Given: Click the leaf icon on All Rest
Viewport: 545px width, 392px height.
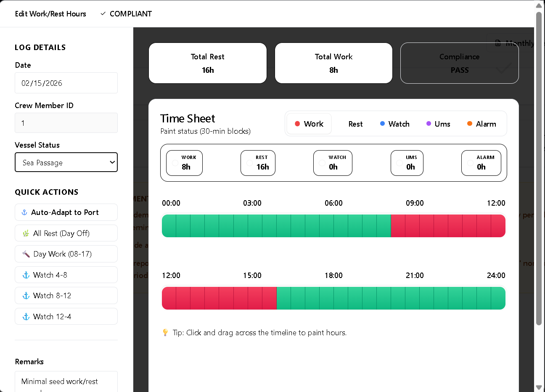Looking at the screenshot, I should [x=26, y=233].
